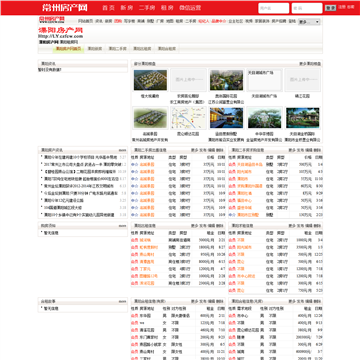
Task: Open the bottom-right villa thumbnail
Action: 302,118
